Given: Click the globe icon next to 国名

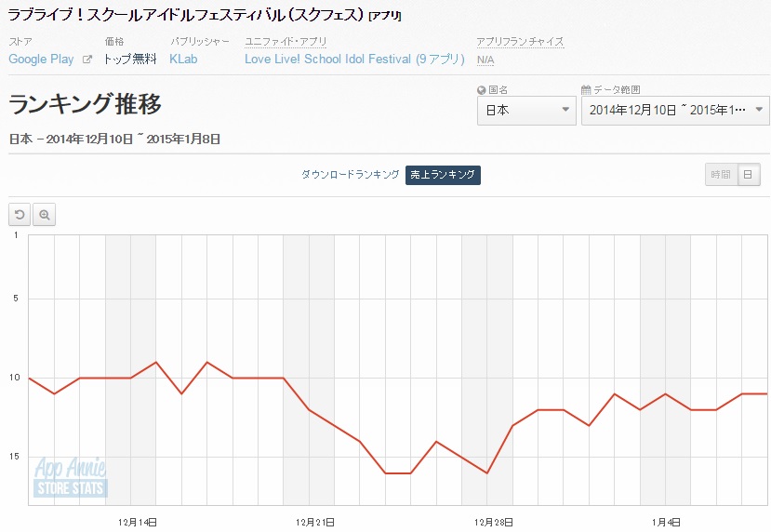Looking at the screenshot, I should tap(482, 90).
